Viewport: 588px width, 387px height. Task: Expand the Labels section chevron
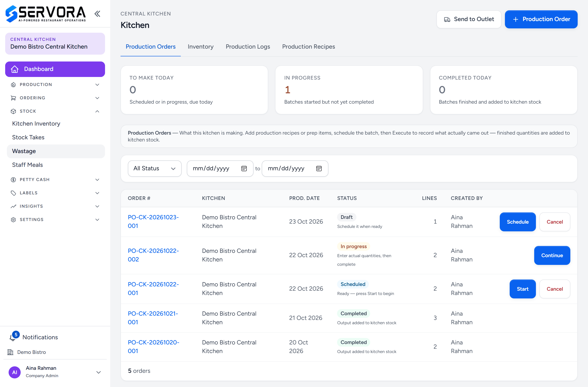(x=97, y=193)
